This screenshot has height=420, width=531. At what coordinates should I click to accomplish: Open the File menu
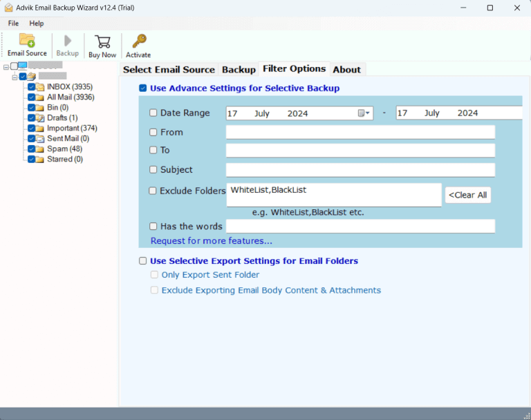coord(14,23)
